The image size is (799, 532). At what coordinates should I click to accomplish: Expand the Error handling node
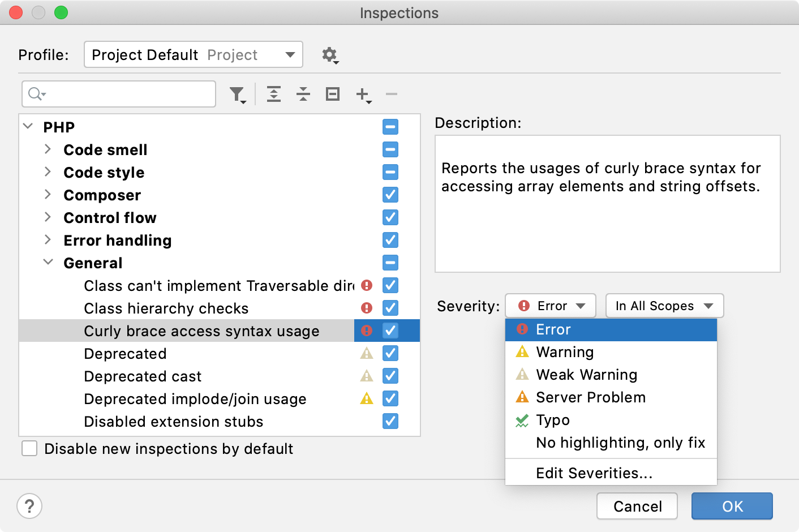coord(48,240)
